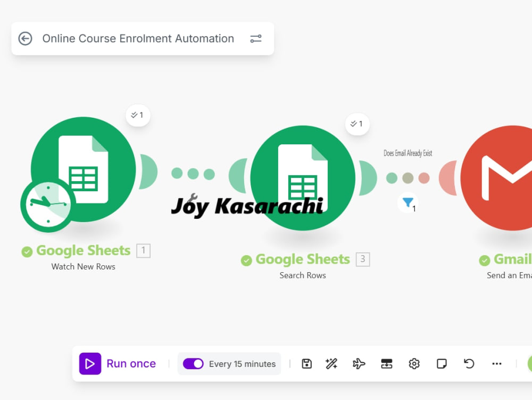
Task: Open the Does Email Already Exist filter label
Action: pos(408,153)
